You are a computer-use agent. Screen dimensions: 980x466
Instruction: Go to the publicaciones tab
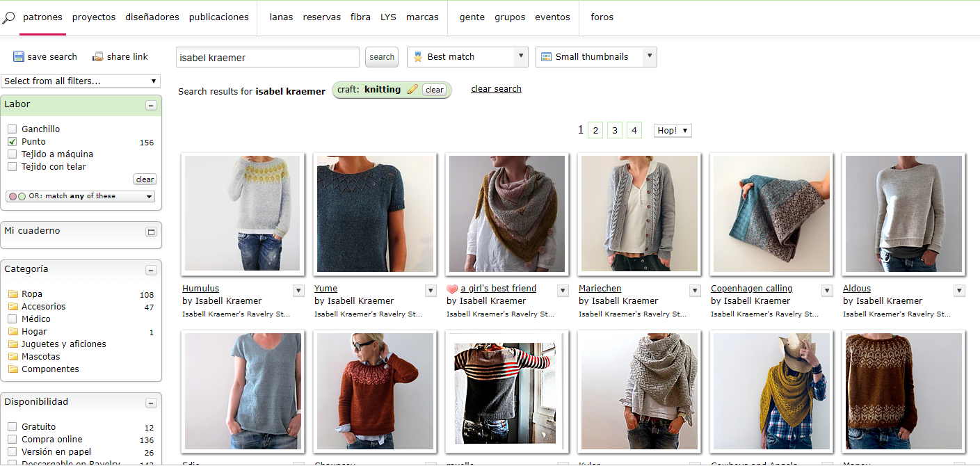[x=218, y=17]
